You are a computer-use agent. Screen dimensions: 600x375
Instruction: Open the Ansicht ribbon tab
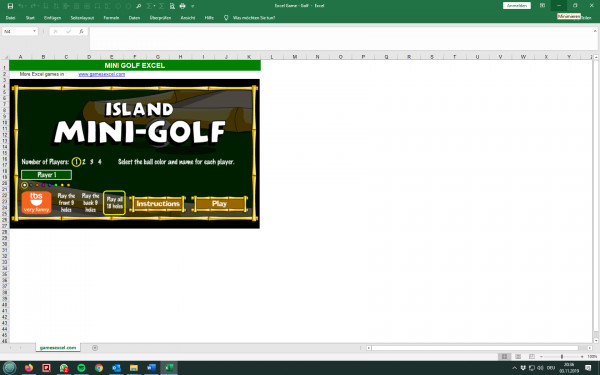[188, 18]
